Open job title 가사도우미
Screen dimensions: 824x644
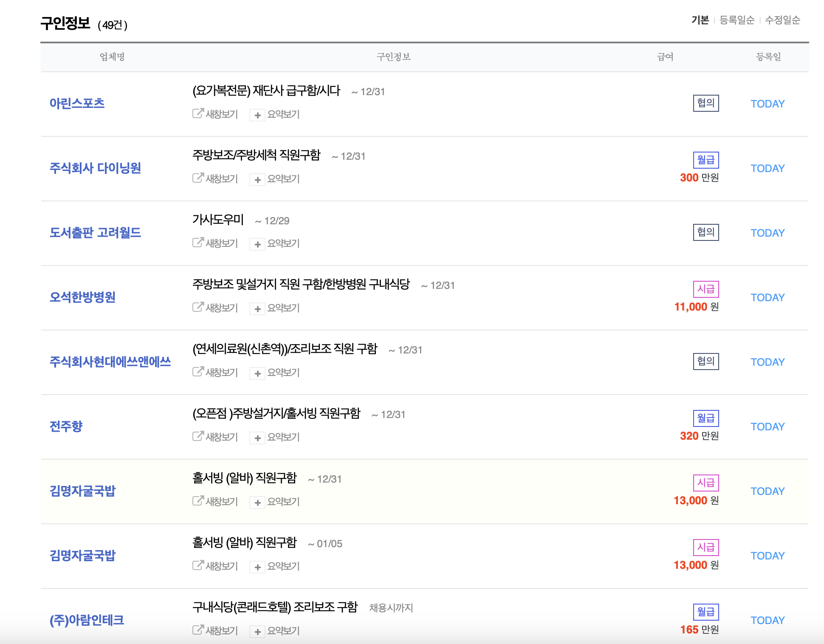(218, 220)
